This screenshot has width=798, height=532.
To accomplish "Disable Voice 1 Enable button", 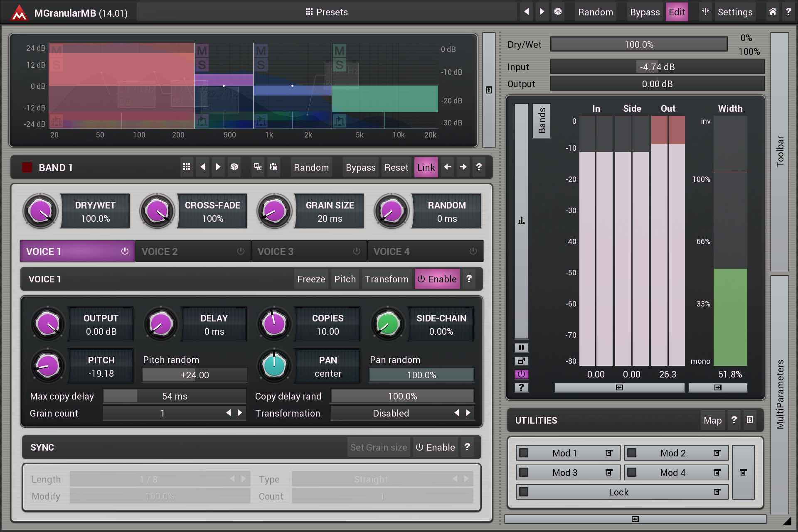I will [437, 279].
